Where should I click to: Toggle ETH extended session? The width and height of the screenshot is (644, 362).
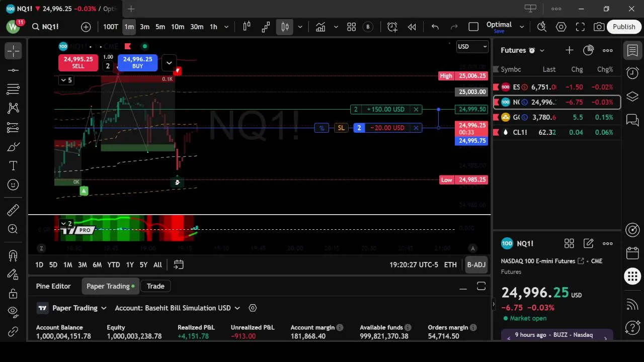coord(450,264)
